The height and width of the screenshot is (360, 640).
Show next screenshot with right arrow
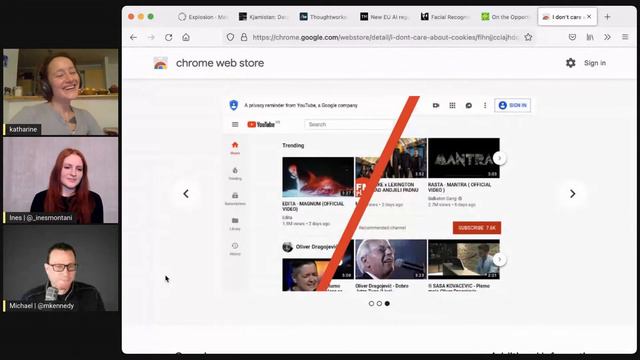pos(572,193)
